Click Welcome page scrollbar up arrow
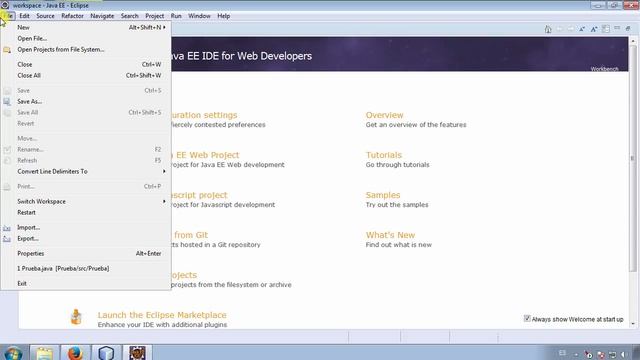The height and width of the screenshot is (360, 640). (633, 41)
